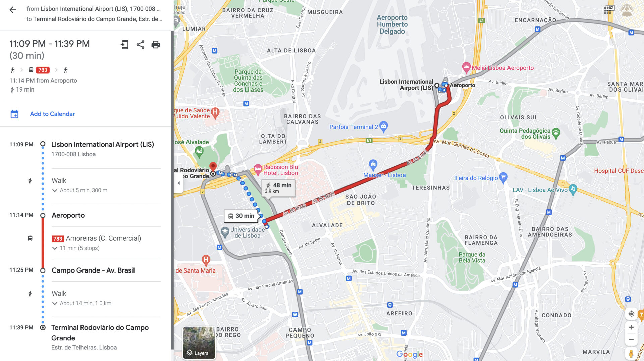Collapse the side panel with the arrow tab

pyautogui.click(x=179, y=183)
